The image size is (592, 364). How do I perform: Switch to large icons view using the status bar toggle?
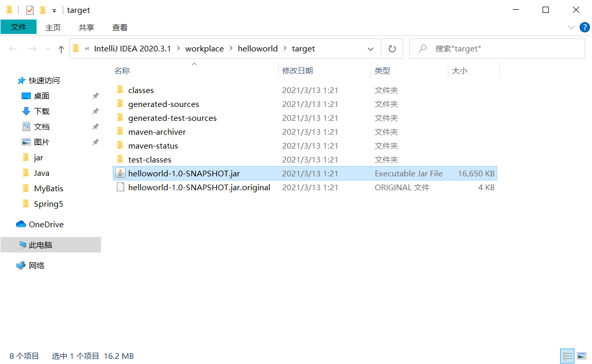click(x=581, y=356)
